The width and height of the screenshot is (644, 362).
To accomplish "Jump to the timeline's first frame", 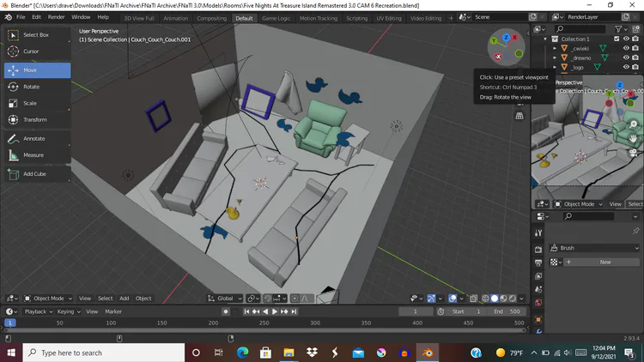I will (x=246, y=311).
